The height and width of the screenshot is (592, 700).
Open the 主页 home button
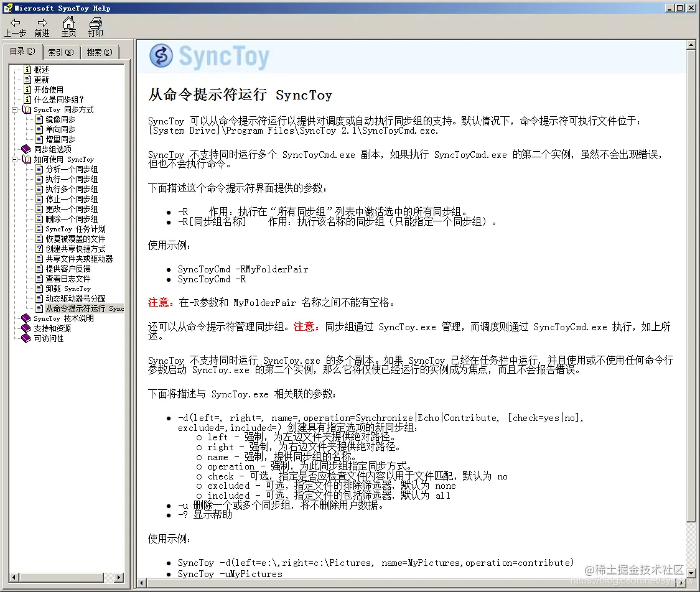[x=68, y=27]
